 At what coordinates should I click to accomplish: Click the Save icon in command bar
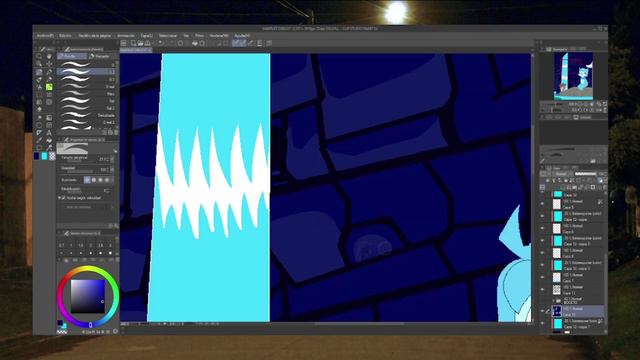[x=147, y=43]
